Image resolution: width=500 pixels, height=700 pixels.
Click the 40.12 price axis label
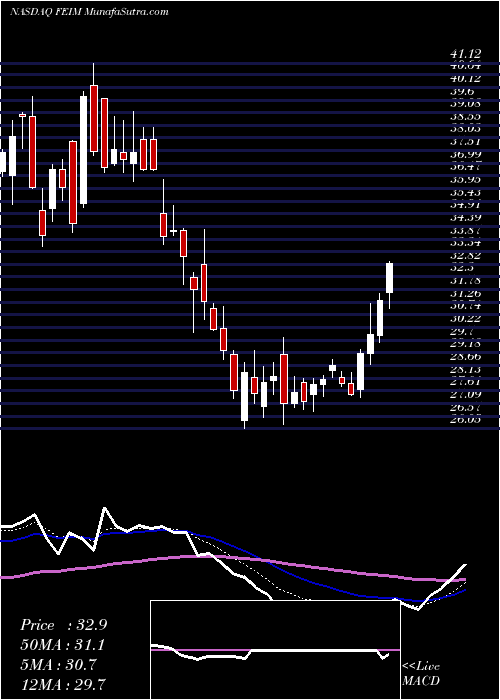coord(466,79)
